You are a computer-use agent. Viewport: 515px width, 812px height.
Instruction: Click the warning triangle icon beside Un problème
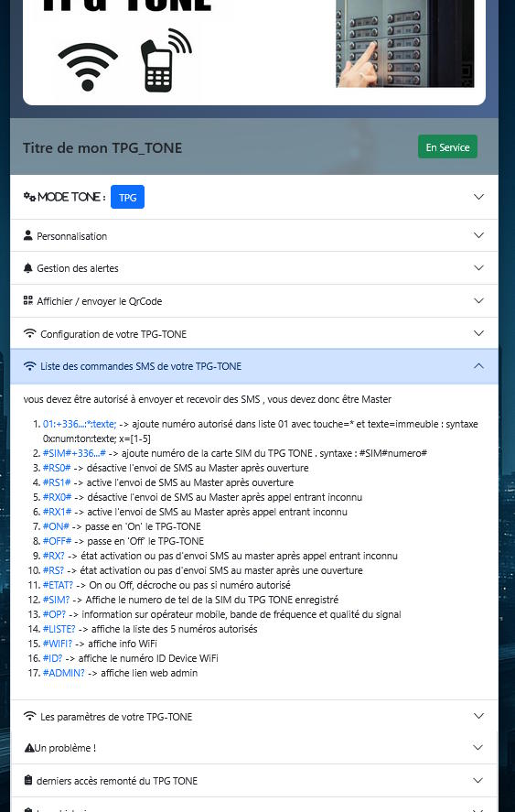(29, 748)
